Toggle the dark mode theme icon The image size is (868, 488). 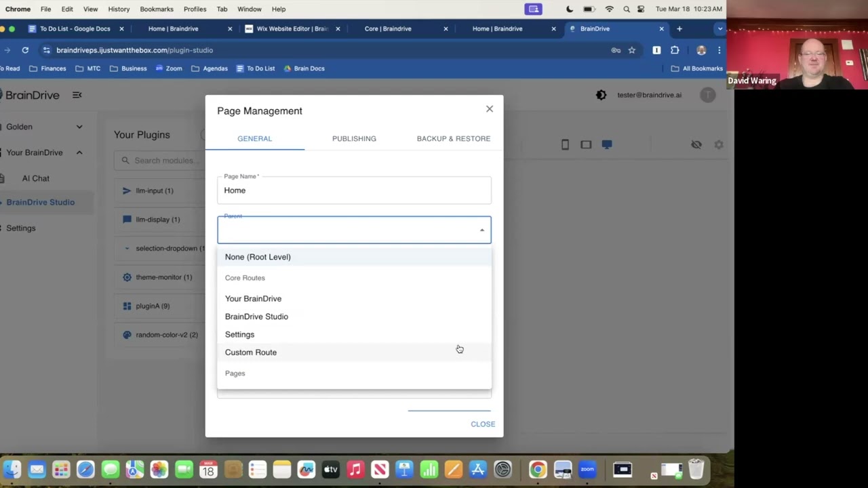pos(601,95)
